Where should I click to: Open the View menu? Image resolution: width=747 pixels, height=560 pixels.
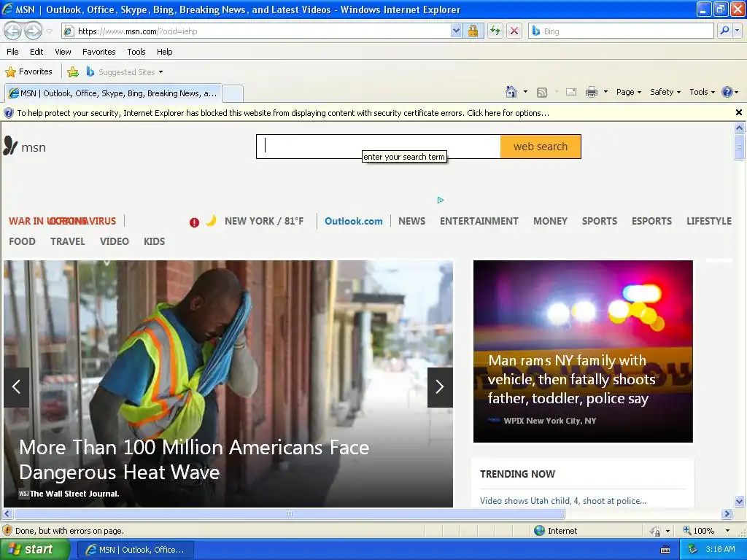63,52
